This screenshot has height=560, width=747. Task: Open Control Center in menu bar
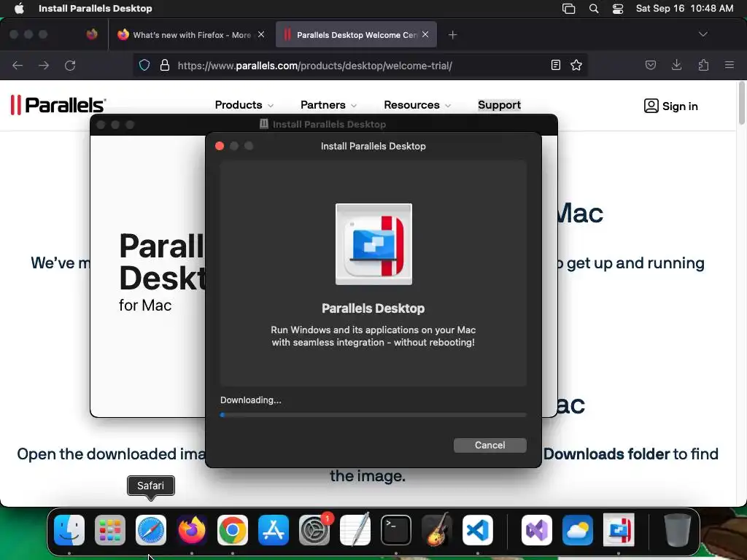[618, 9]
